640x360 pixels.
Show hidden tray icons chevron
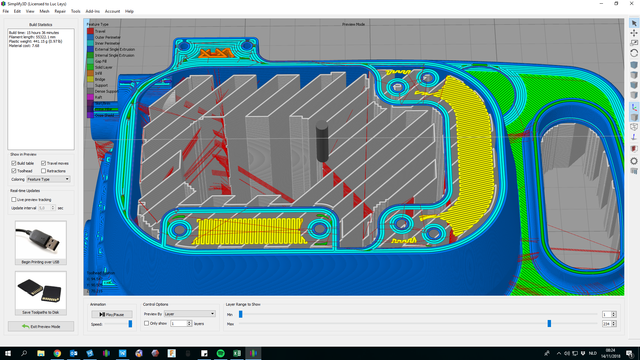pos(559,353)
